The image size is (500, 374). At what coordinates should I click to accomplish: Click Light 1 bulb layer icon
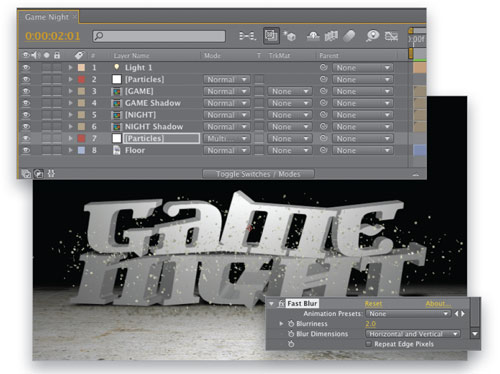point(116,67)
